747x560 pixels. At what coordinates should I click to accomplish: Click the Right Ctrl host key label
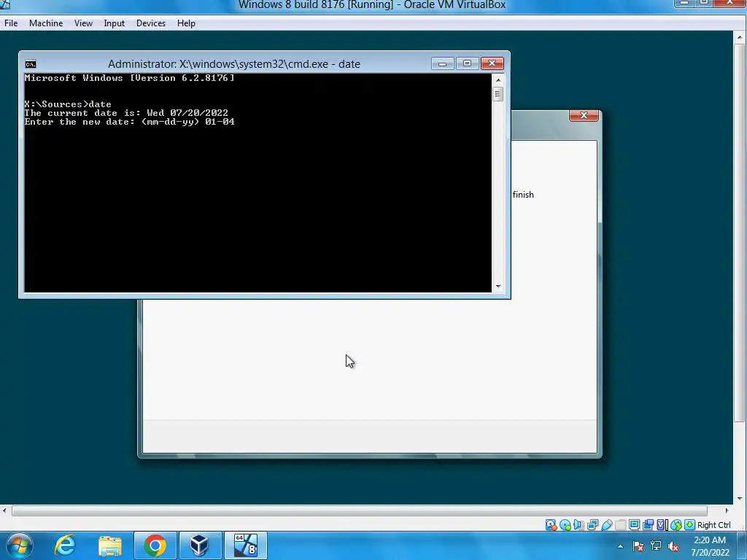713,525
